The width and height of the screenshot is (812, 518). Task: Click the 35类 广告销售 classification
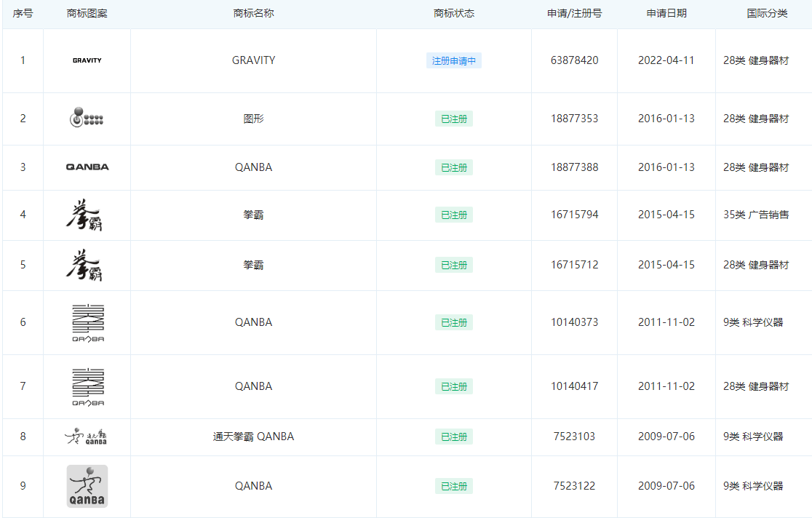[x=756, y=215]
